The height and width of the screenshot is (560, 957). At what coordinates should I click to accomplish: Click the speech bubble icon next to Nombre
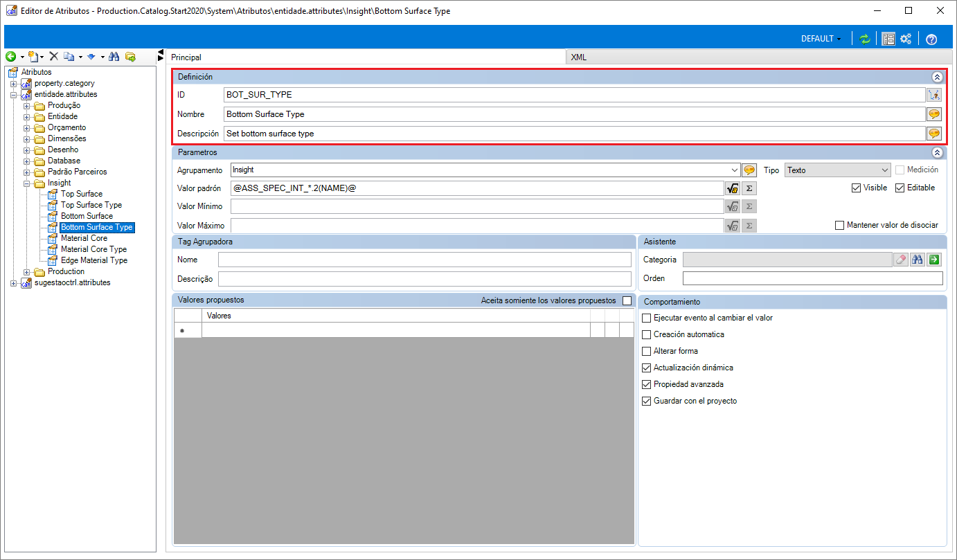[x=933, y=114]
